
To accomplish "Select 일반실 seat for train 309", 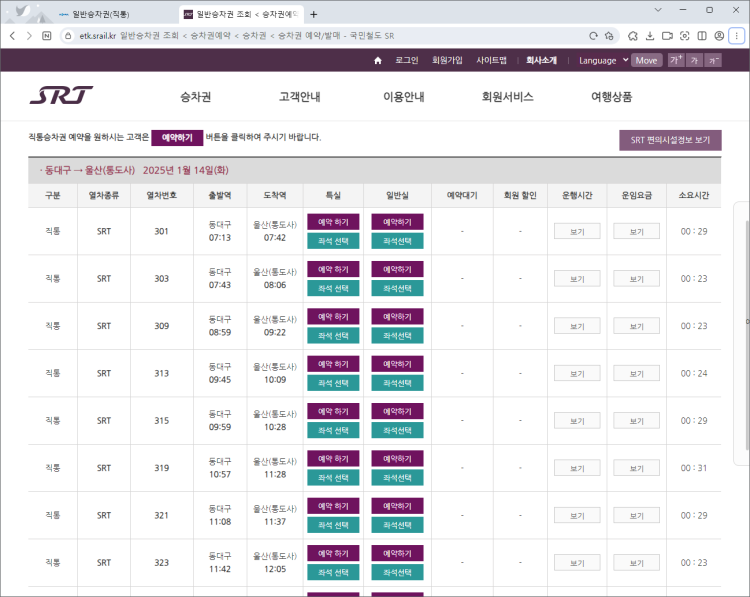I will coord(397,336).
